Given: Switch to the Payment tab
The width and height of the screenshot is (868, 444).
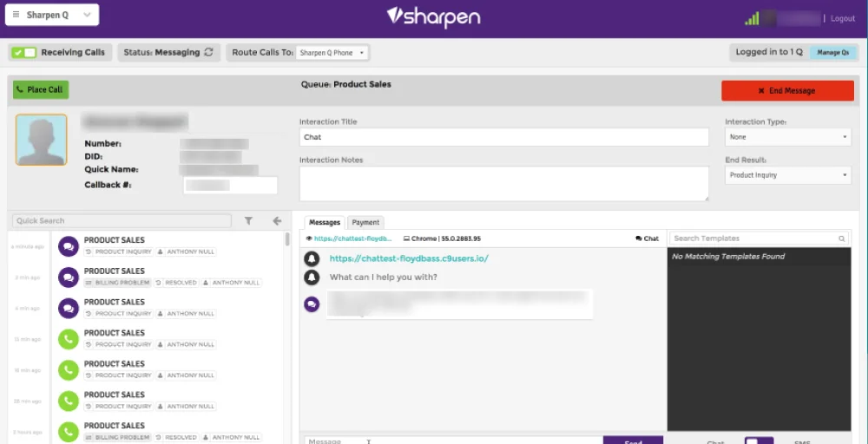Looking at the screenshot, I should point(365,222).
